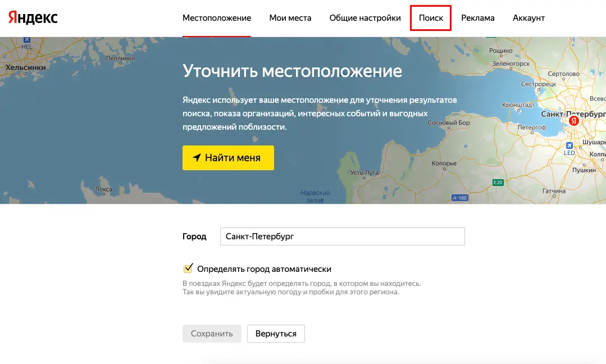Click the Хельсинки label on the map
Screen dimensions: 606x364
click(x=25, y=67)
